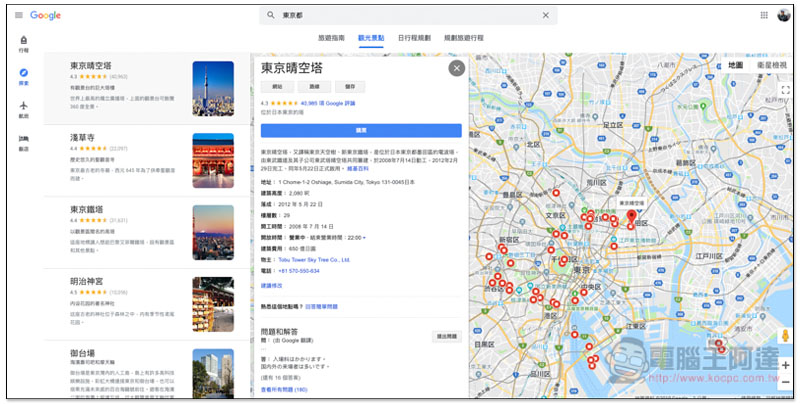
Task: Click the 東京晴空塔 map label tooltip
Action: (632, 203)
